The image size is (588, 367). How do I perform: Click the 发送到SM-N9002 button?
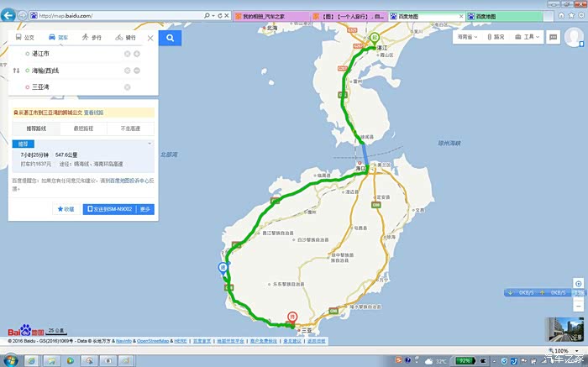pos(109,209)
